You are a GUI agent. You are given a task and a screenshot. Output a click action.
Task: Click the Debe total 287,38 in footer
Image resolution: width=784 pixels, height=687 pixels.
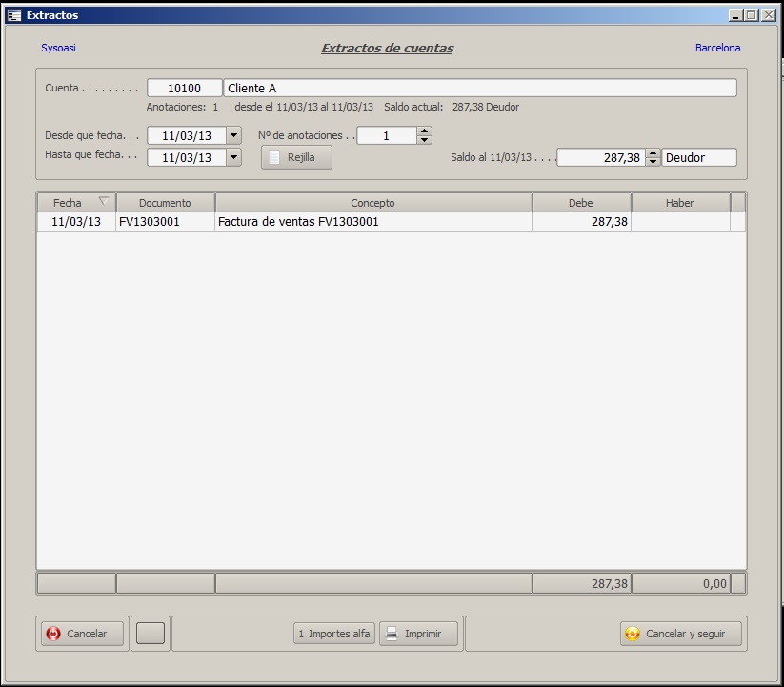[x=581, y=583]
